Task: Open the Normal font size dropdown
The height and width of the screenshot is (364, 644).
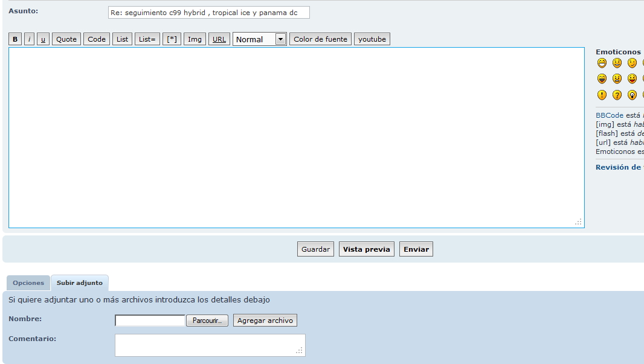Action: pos(260,39)
